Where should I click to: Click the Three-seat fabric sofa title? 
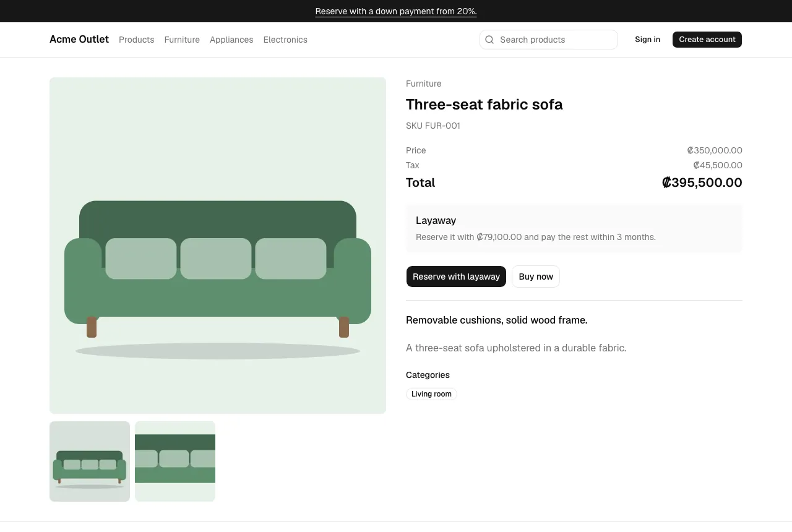[484, 105]
